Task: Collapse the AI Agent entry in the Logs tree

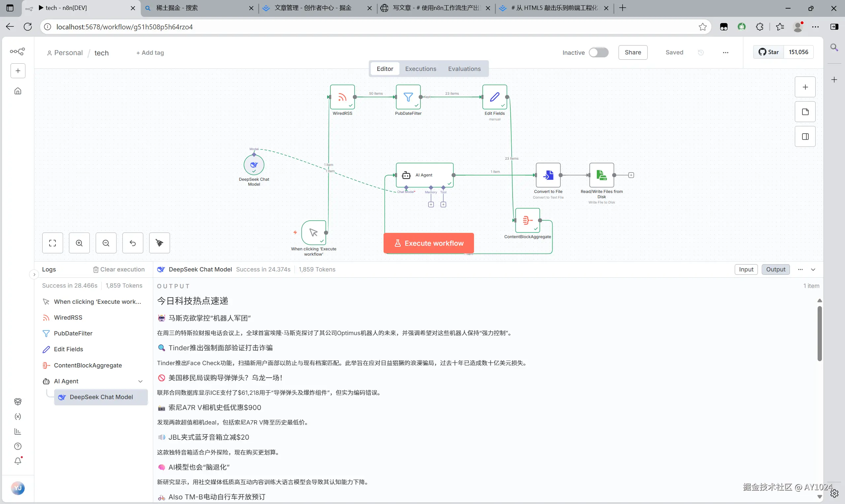Action: tap(140, 381)
